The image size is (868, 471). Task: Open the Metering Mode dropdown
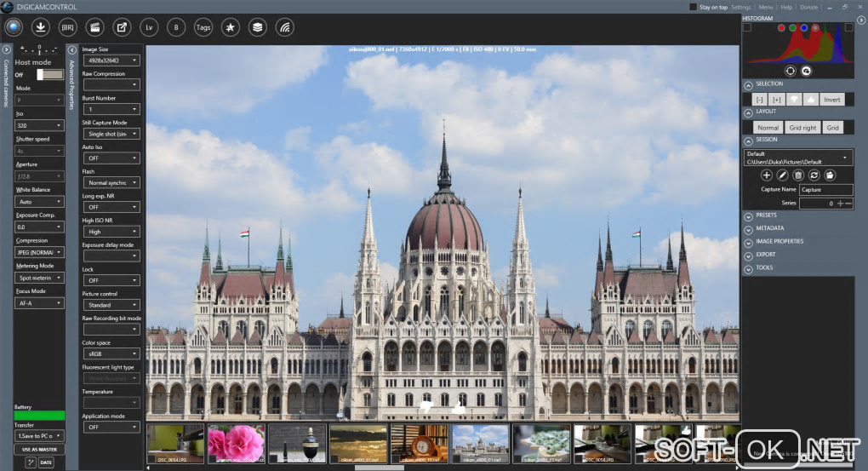click(39, 278)
